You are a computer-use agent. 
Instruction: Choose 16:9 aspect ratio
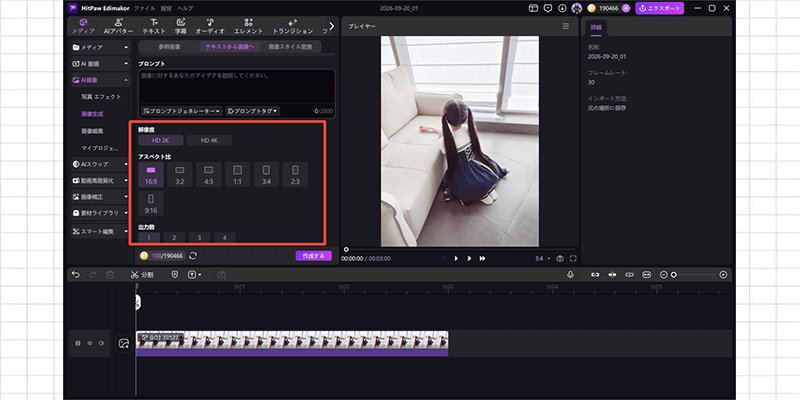(151, 174)
